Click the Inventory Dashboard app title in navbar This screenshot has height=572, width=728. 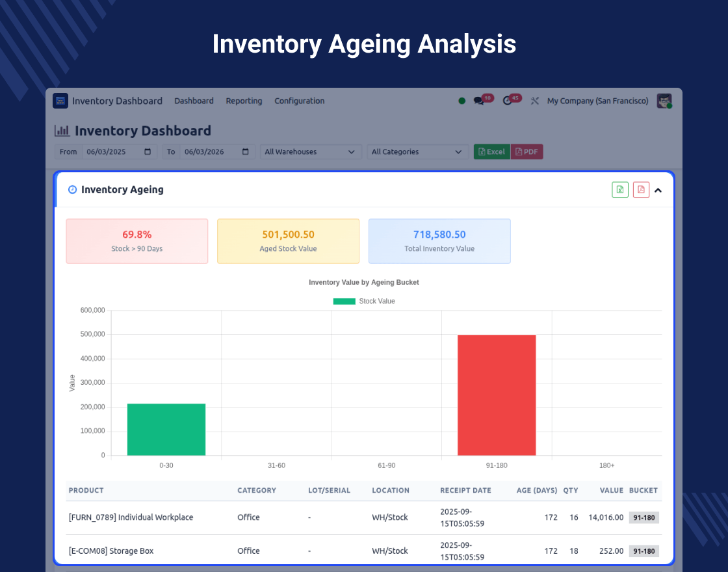click(x=117, y=101)
